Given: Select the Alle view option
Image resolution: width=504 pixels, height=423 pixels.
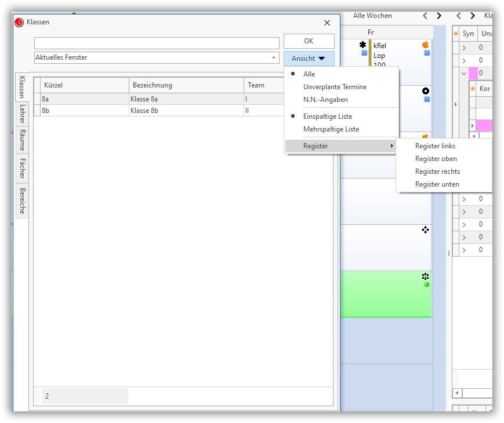Looking at the screenshot, I should (309, 74).
